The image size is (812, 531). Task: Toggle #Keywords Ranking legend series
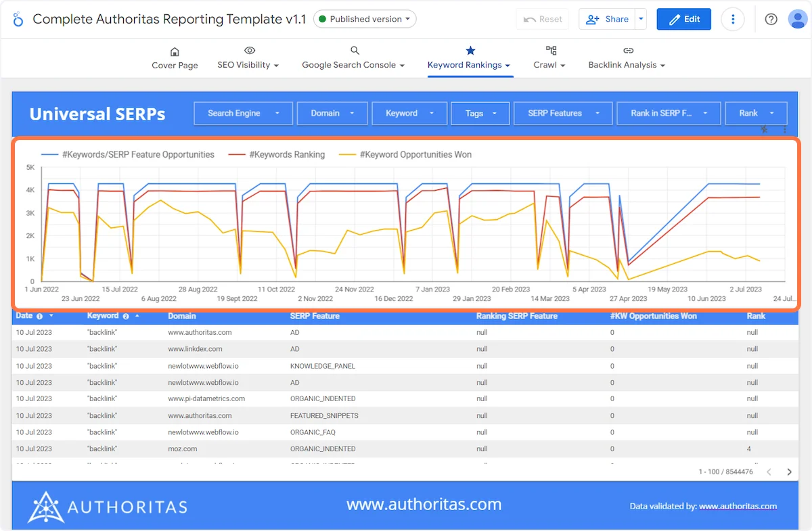pos(277,154)
